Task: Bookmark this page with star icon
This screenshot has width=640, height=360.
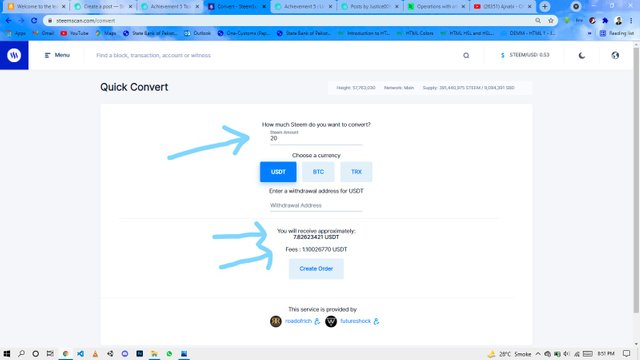Action: point(551,20)
